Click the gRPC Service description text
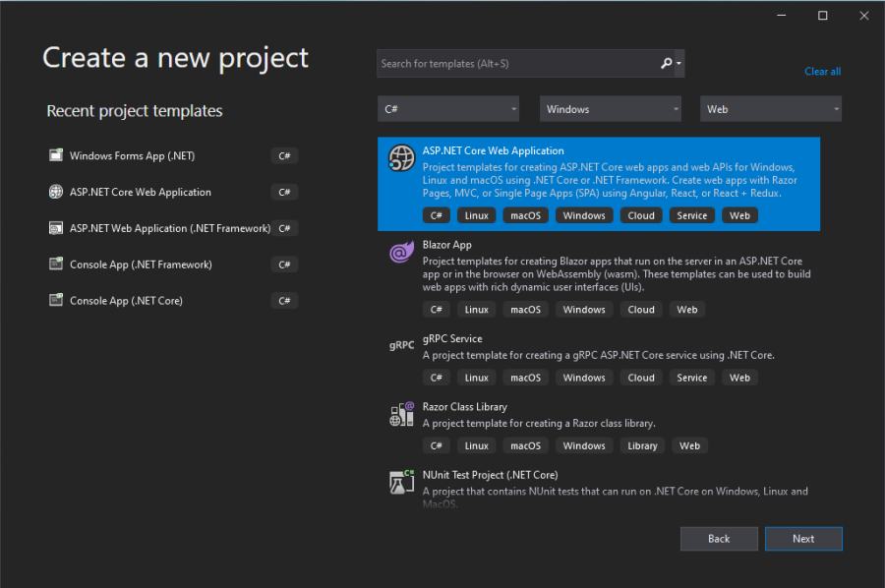This screenshot has height=588, width=885. (x=598, y=355)
